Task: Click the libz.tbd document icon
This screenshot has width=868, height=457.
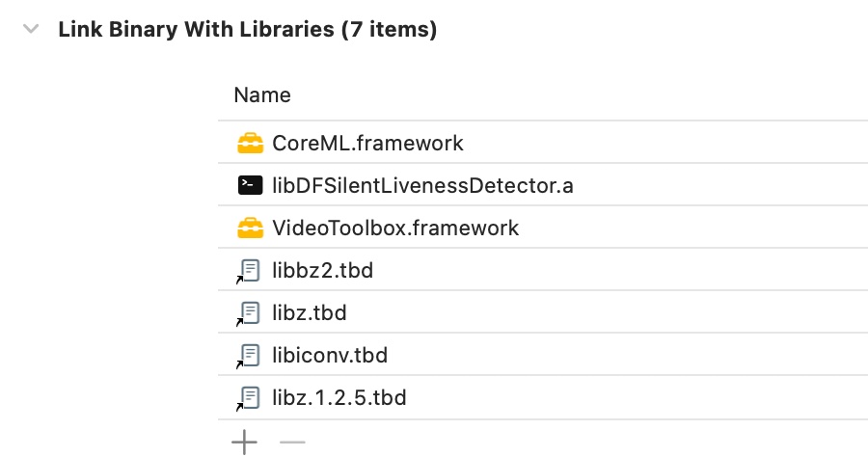Action: pyautogui.click(x=250, y=313)
